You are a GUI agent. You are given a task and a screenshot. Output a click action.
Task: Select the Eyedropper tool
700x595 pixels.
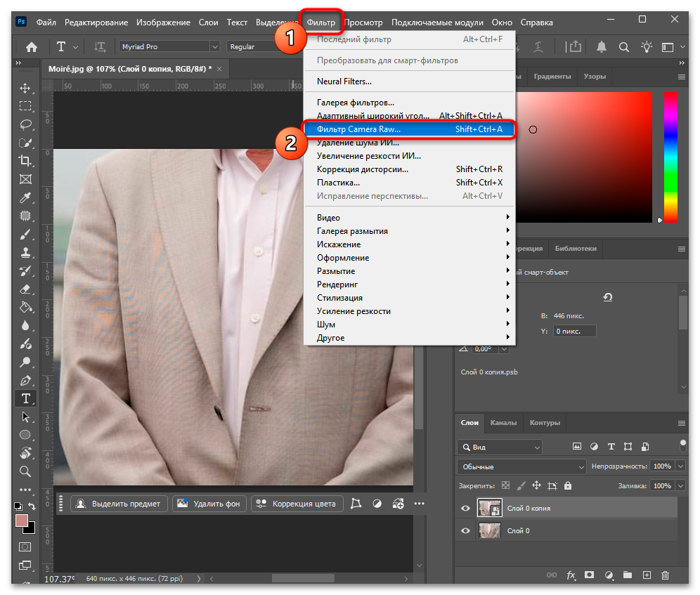pyautogui.click(x=25, y=197)
